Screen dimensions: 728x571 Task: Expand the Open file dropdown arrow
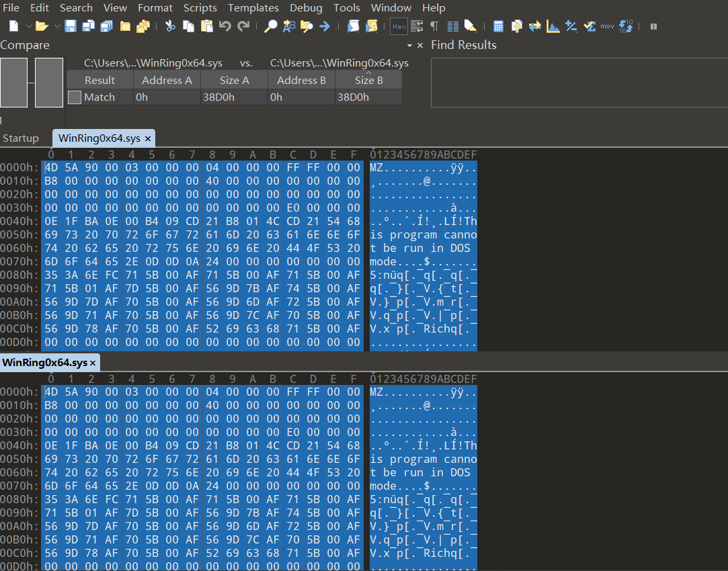(x=56, y=26)
